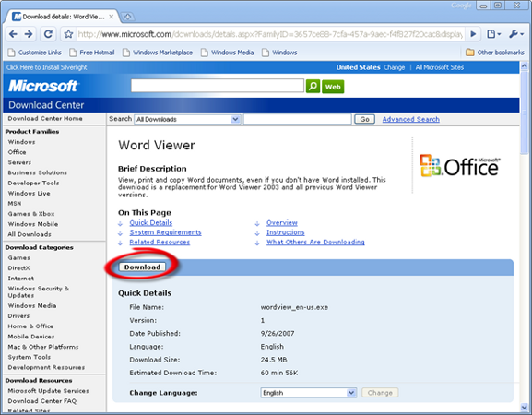Screen dimensions: 532x415
Task: Open Download Center FAQ link
Action: pyautogui.click(x=42, y=401)
